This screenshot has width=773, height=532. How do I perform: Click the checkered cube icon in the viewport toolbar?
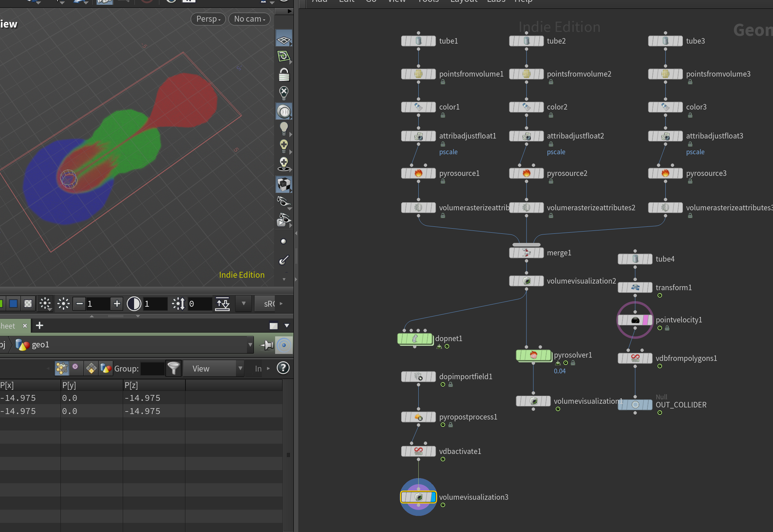click(x=284, y=184)
